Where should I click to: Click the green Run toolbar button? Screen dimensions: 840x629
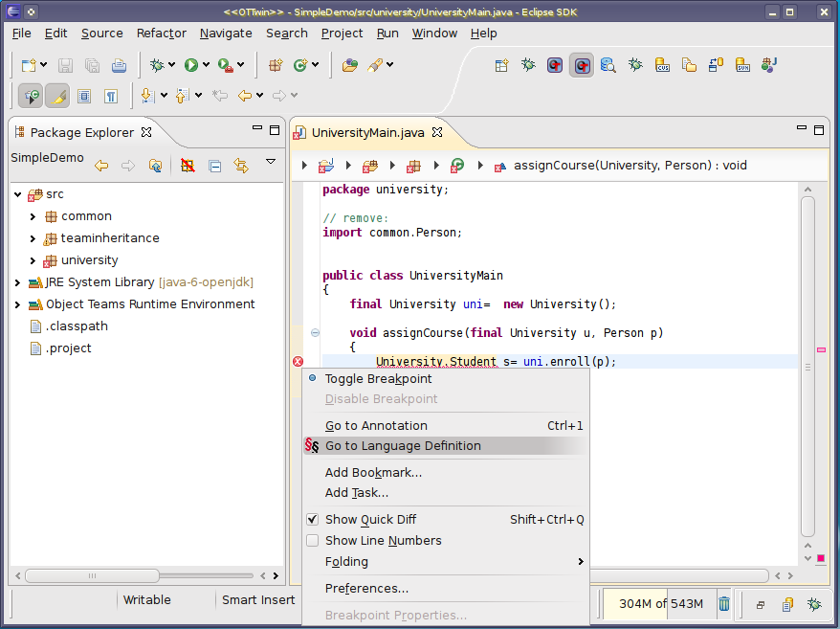click(191, 65)
